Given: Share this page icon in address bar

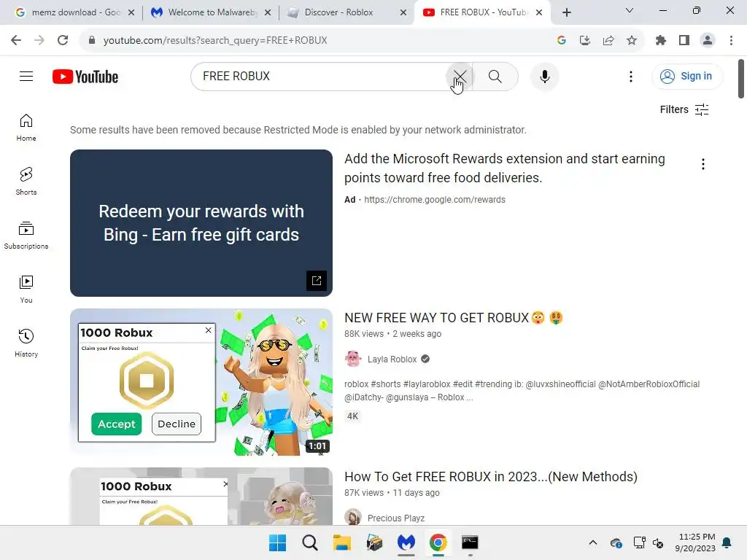Looking at the screenshot, I should 608,40.
